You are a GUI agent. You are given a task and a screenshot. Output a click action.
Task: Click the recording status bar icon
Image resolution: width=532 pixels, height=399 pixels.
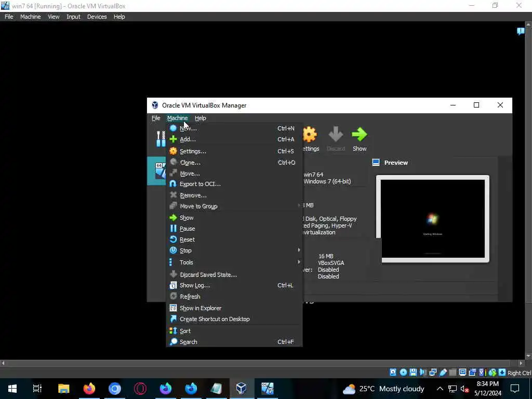pyautogui.click(x=472, y=373)
